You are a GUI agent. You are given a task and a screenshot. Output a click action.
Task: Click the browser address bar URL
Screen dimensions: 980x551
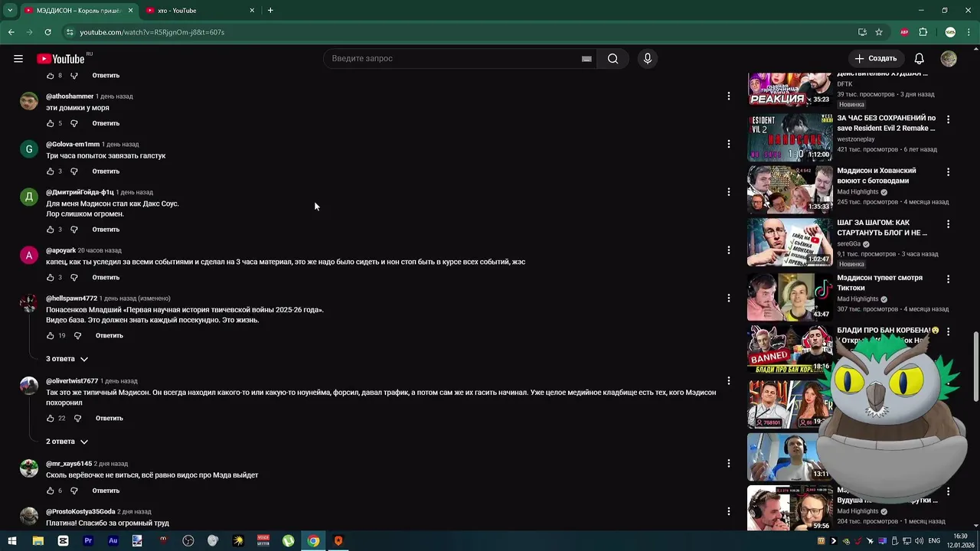152,32
